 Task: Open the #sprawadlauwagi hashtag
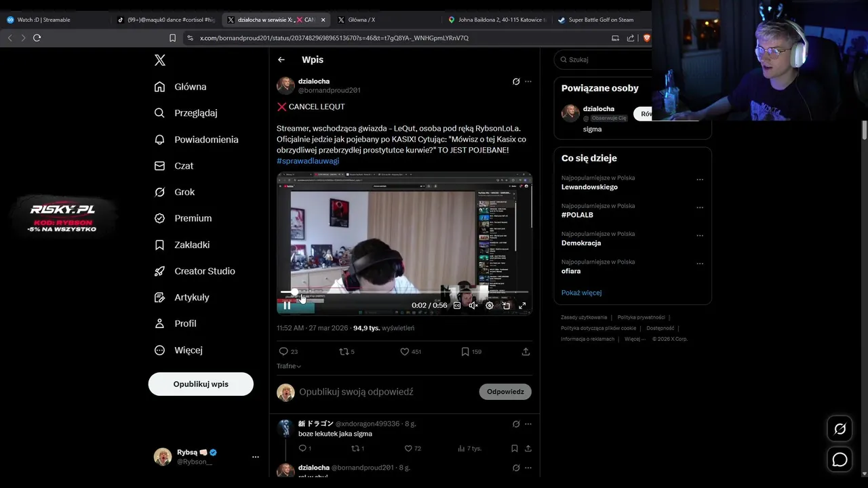(308, 161)
